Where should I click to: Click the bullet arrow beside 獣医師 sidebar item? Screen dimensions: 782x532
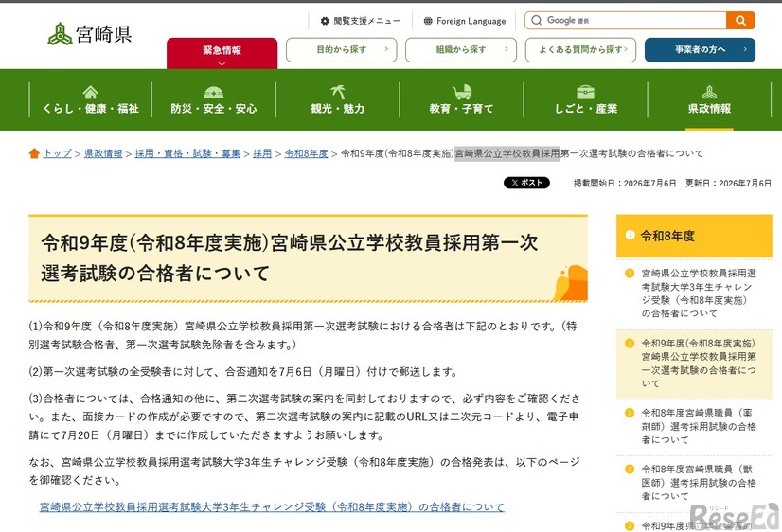coord(630,470)
